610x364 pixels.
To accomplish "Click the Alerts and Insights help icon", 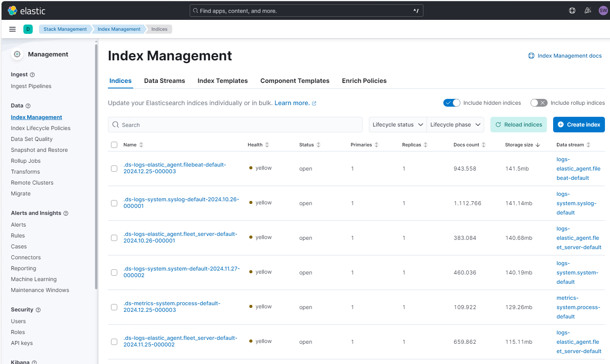I will [66, 213].
